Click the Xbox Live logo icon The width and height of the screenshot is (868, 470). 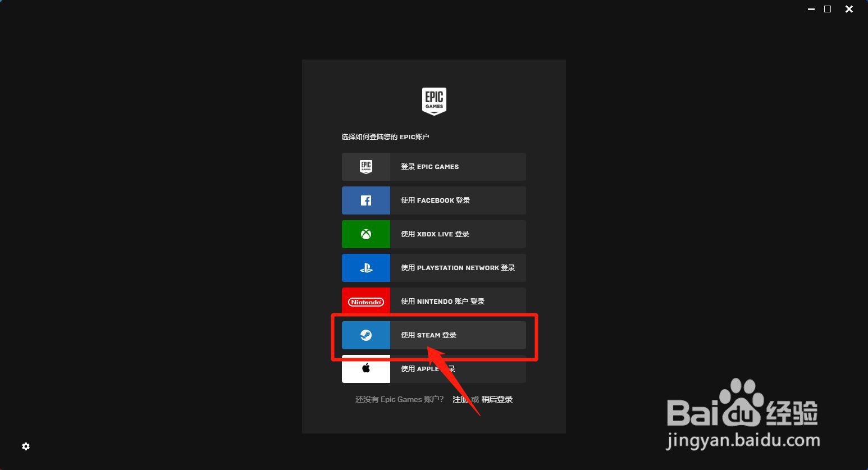(366, 234)
